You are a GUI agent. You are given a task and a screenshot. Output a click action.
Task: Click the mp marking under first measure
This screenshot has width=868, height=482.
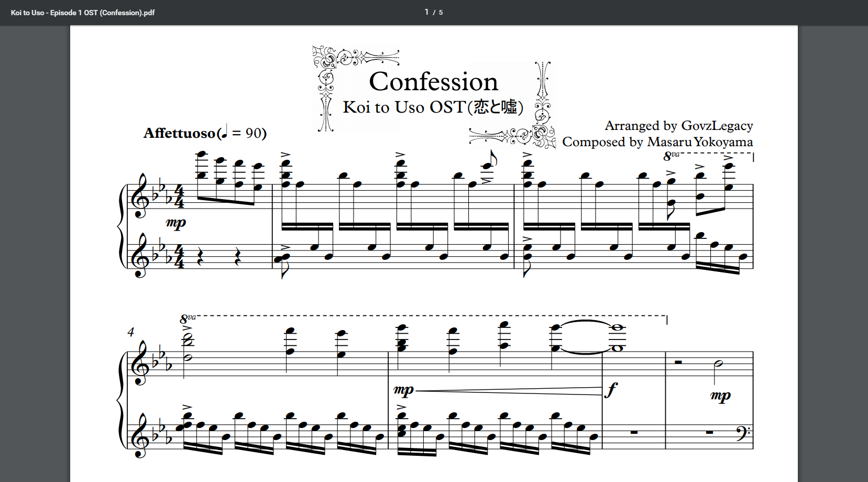pyautogui.click(x=176, y=223)
